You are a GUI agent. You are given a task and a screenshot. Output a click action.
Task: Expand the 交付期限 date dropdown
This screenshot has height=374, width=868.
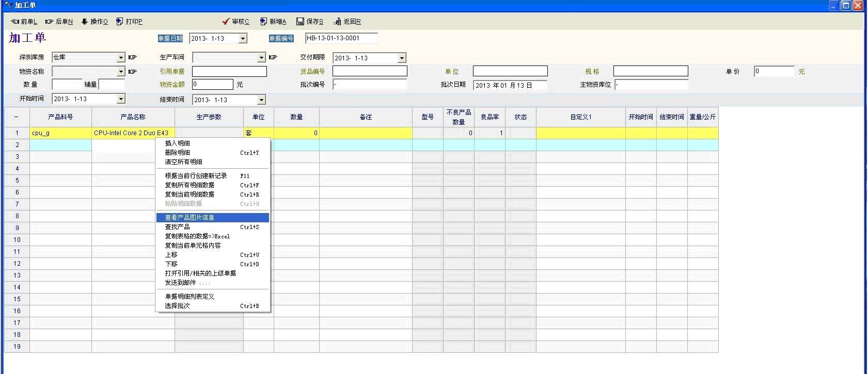point(402,58)
